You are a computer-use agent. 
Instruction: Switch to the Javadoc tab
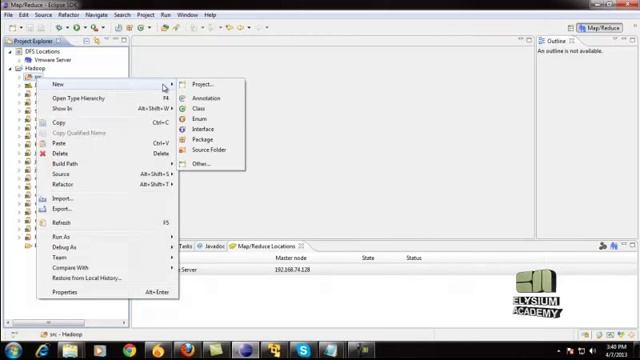(x=211, y=246)
